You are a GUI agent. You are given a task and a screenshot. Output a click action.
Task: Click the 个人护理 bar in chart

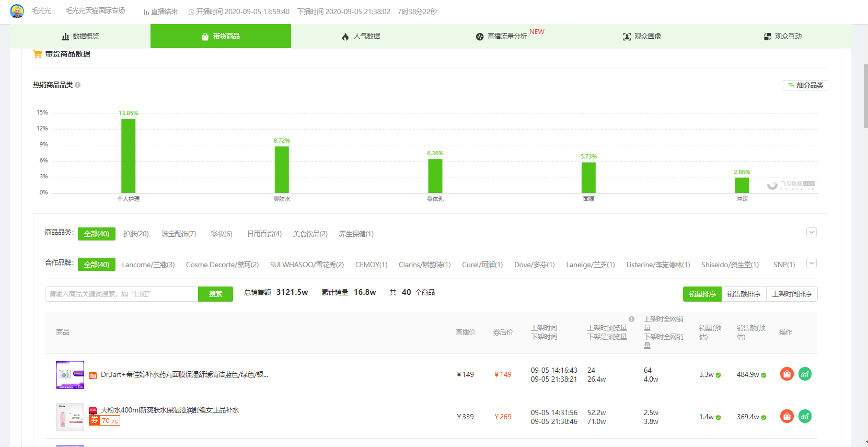pyautogui.click(x=129, y=156)
